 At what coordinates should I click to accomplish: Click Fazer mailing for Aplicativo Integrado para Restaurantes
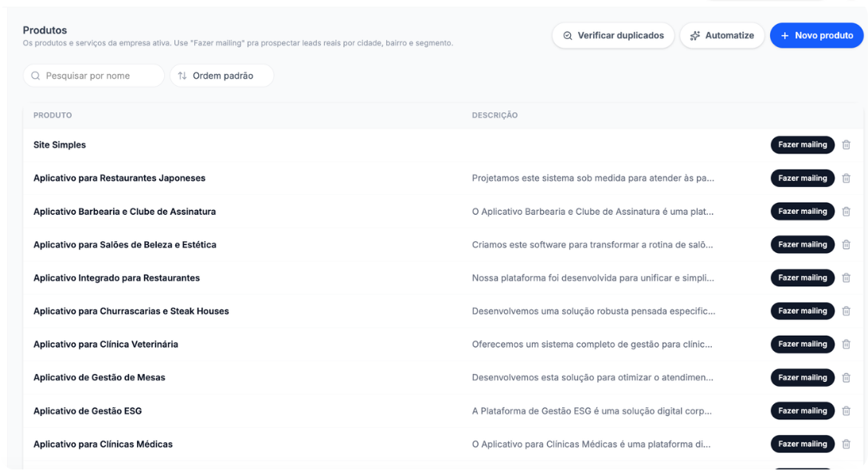802,278
